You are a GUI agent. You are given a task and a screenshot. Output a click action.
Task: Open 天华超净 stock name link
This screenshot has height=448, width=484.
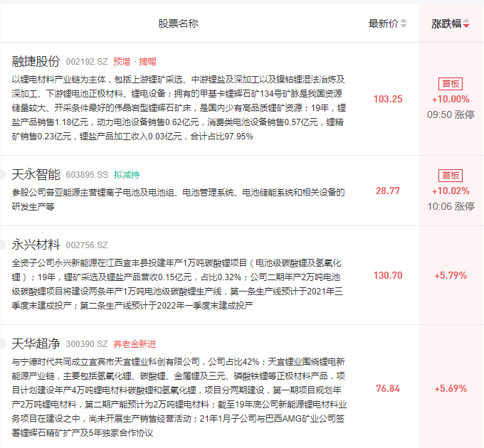(36, 344)
